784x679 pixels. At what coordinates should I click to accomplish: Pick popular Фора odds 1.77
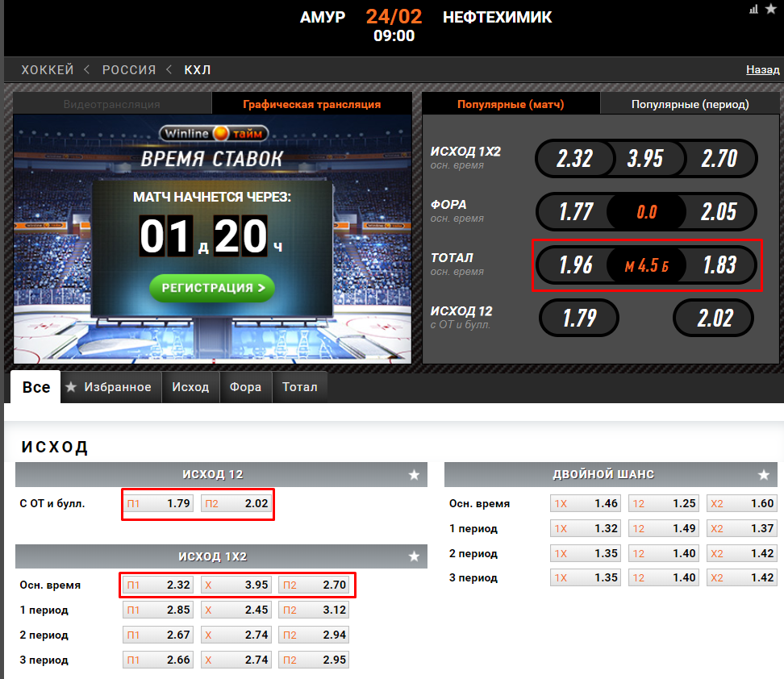(x=576, y=211)
